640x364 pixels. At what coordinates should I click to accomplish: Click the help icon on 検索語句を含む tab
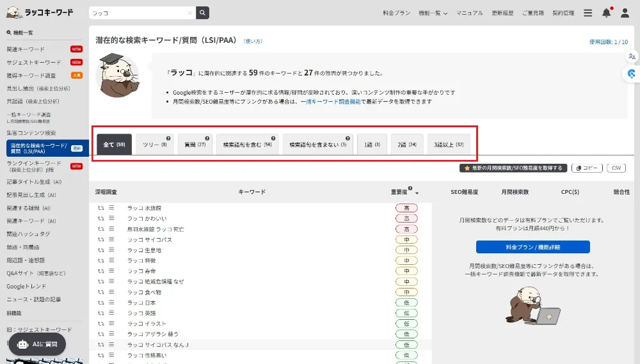[273, 138]
